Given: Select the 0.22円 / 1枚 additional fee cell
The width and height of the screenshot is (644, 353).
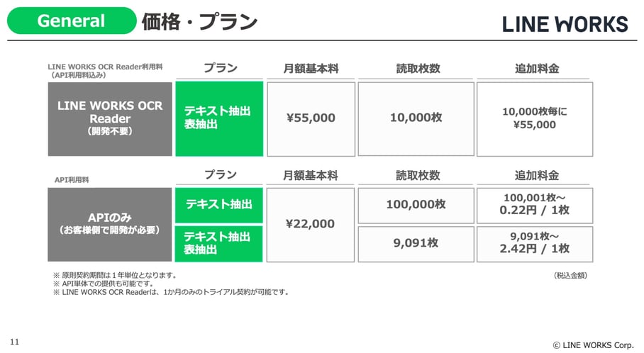Looking at the screenshot, I should (x=535, y=205).
